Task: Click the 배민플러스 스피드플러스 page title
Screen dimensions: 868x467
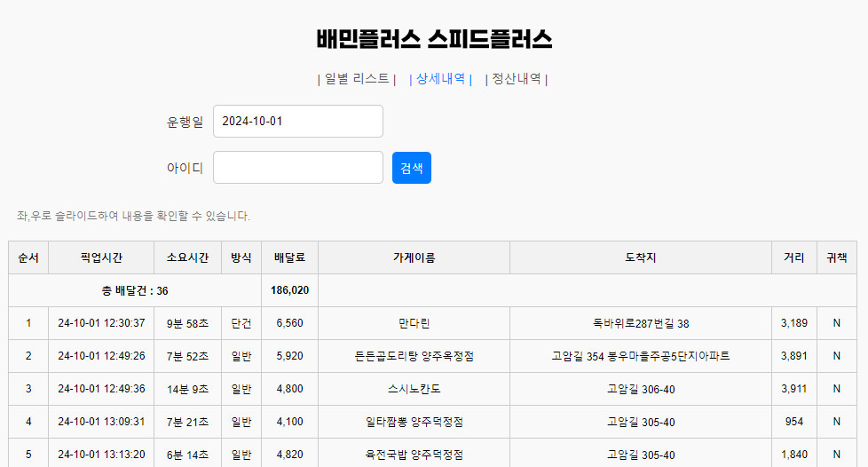Action: point(434,39)
